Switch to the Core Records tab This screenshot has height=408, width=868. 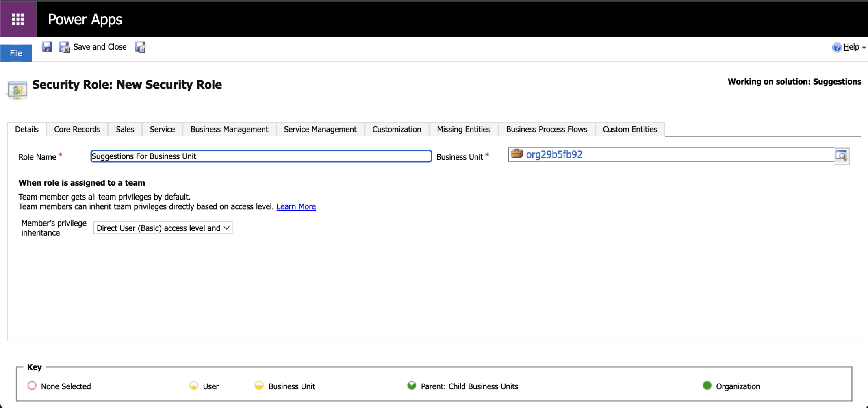click(x=77, y=129)
